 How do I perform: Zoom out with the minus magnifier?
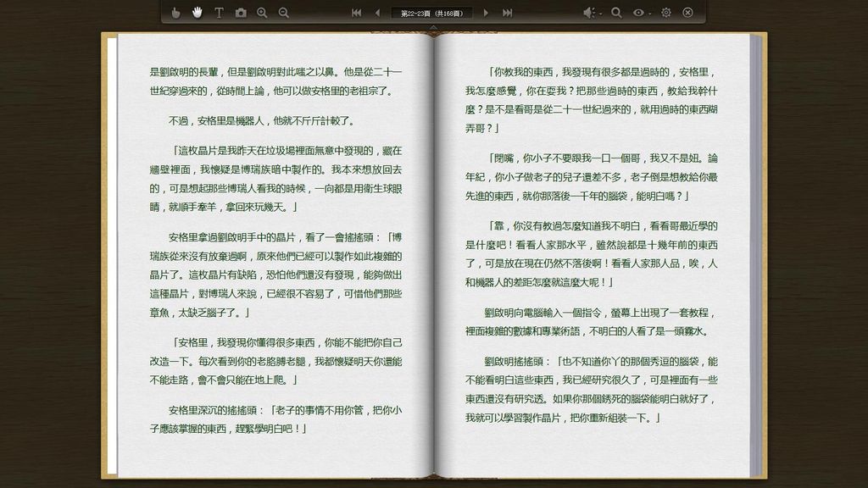pos(283,13)
